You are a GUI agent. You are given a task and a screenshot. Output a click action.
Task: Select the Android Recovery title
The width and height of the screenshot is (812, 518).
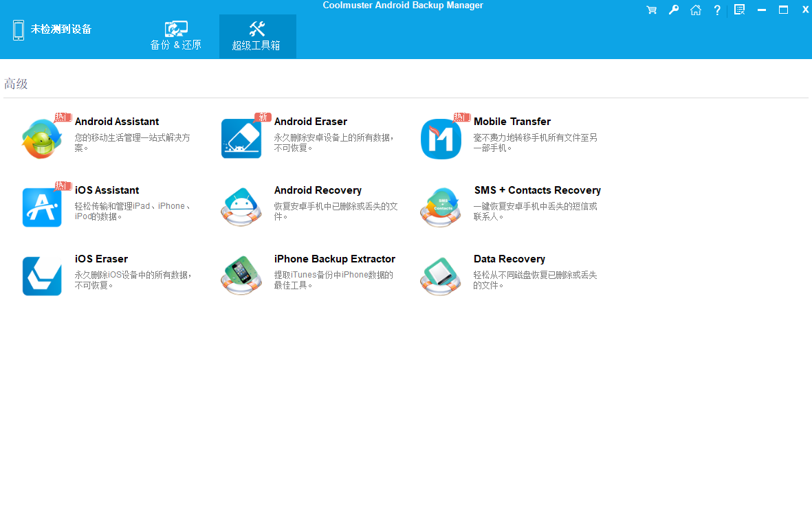point(318,190)
